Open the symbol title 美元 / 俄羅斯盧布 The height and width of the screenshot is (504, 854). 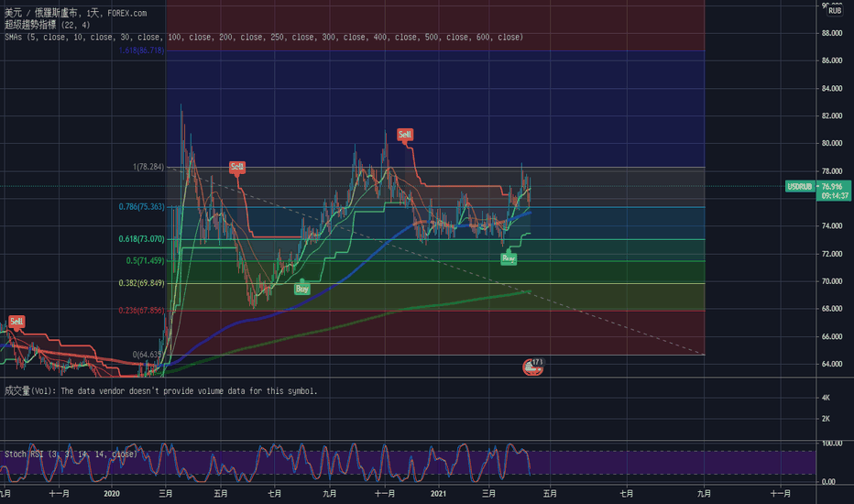(x=40, y=13)
